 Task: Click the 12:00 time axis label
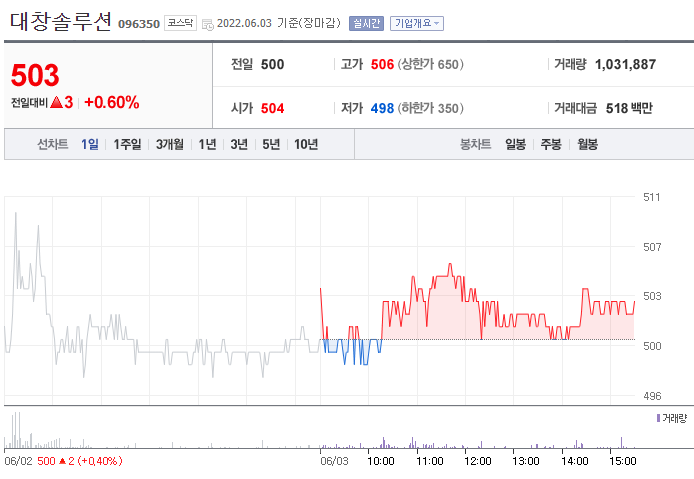point(478,461)
